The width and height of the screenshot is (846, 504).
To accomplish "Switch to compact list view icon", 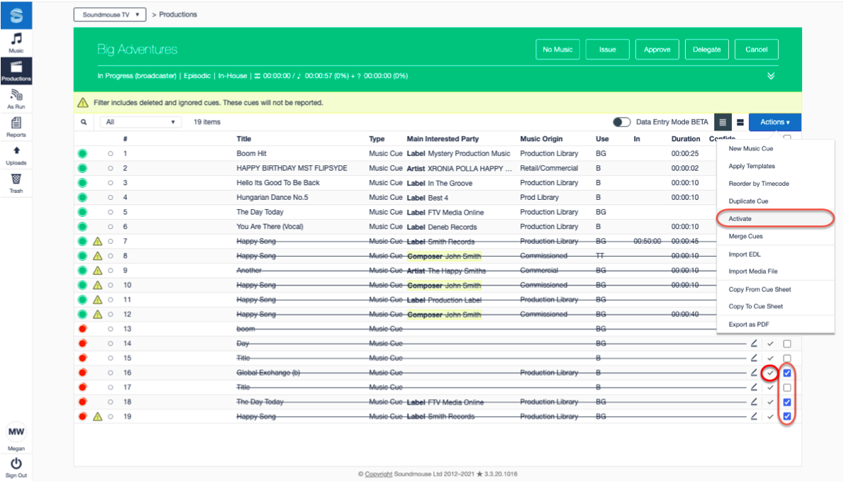I will coord(723,122).
